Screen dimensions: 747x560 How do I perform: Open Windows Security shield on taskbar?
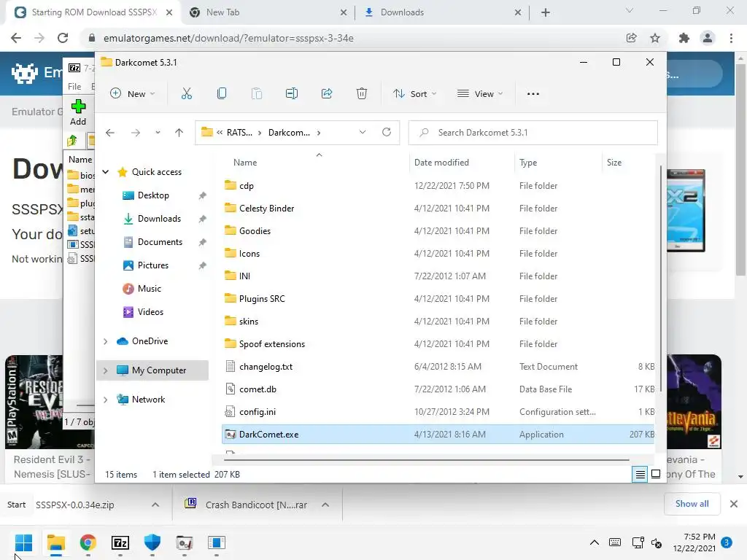point(152,542)
